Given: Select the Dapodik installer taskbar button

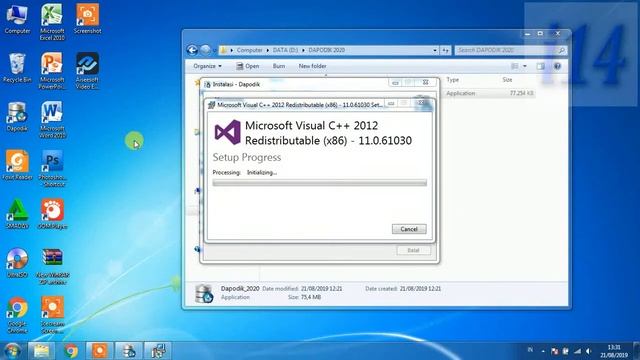Looking at the screenshot, I should 129,351.
